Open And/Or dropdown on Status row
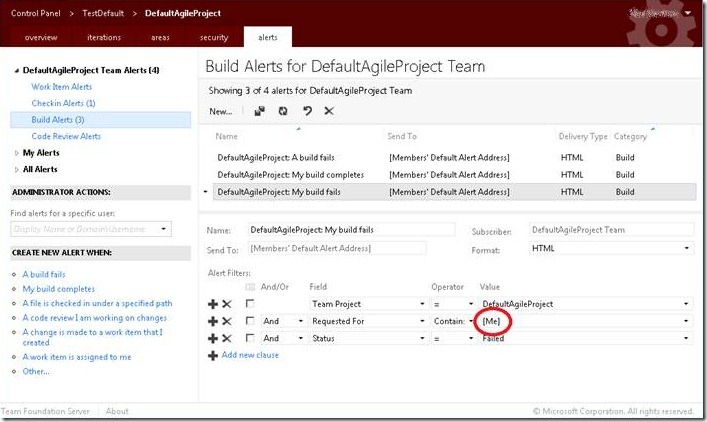 [x=301, y=338]
